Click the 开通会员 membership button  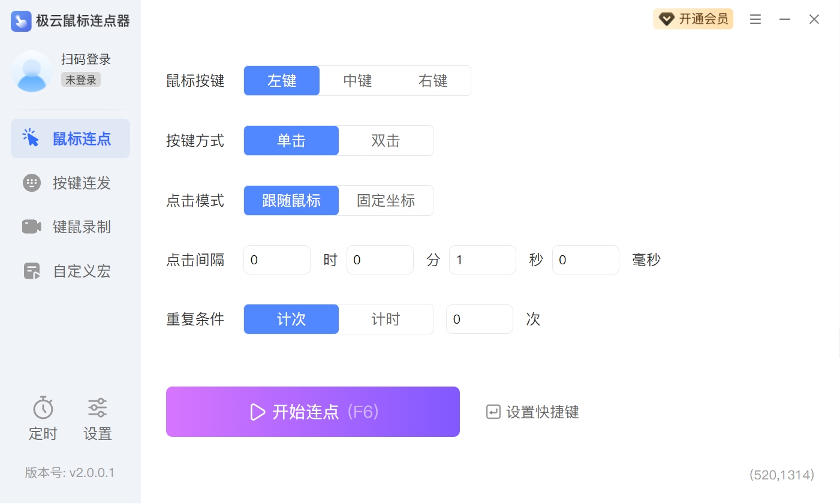693,19
